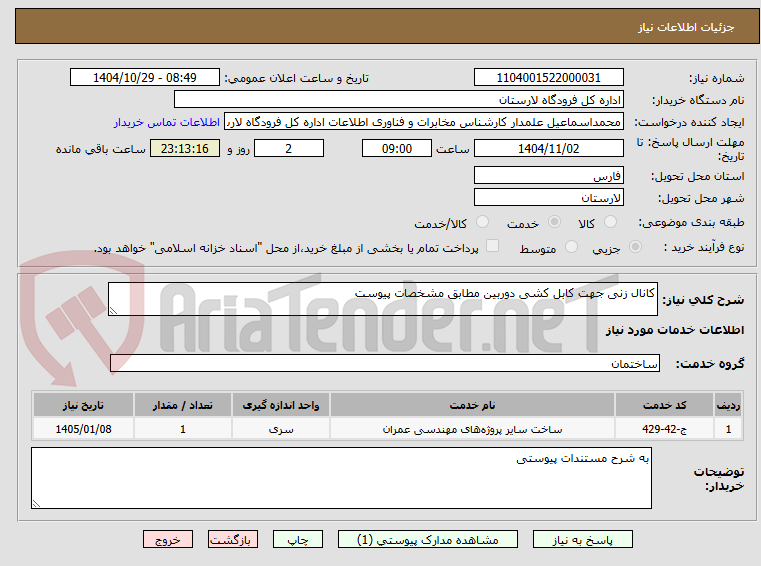761x566 pixels.
Task: Click the تاریخ نیاز column header
Action: point(83,405)
